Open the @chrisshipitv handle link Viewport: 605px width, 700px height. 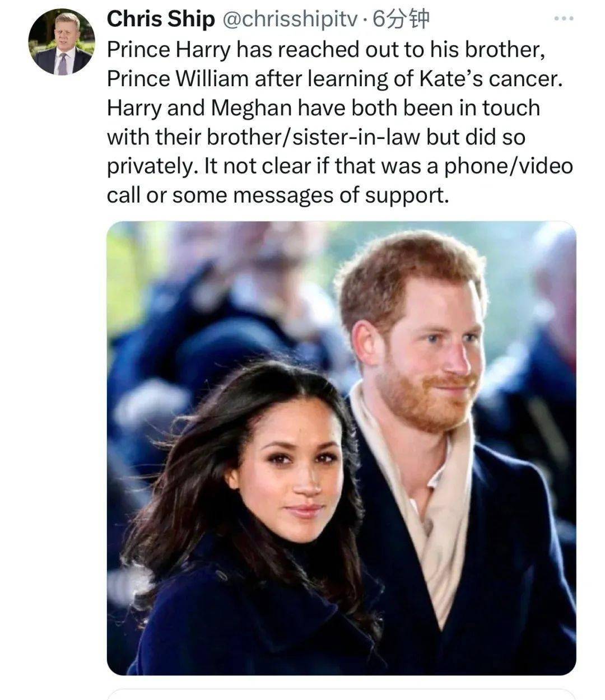pos(290,20)
